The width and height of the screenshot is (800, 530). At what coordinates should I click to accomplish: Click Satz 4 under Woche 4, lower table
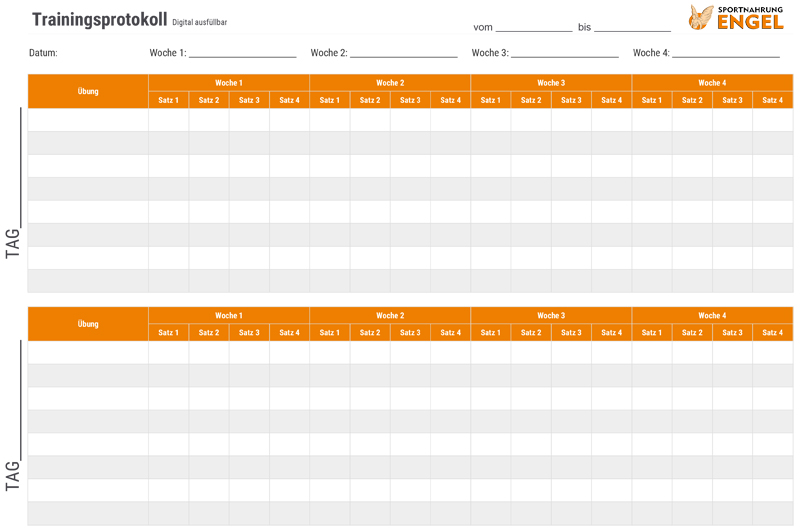coord(773,332)
